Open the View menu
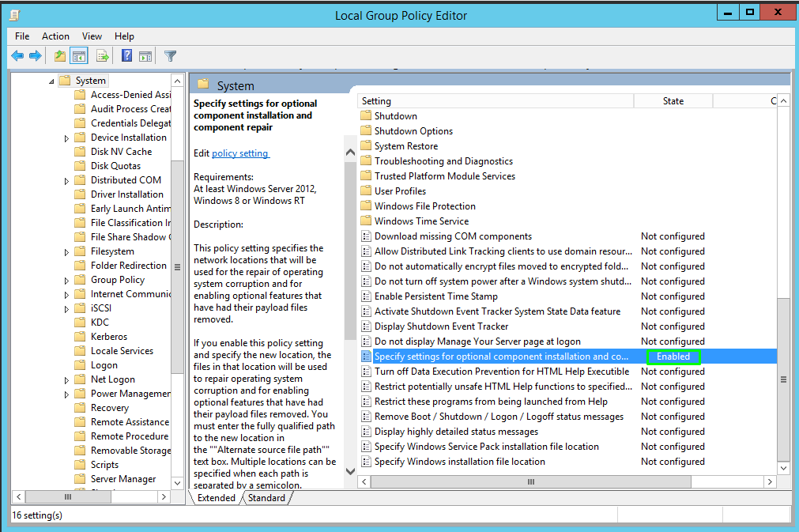The width and height of the screenshot is (799, 532). (92, 36)
